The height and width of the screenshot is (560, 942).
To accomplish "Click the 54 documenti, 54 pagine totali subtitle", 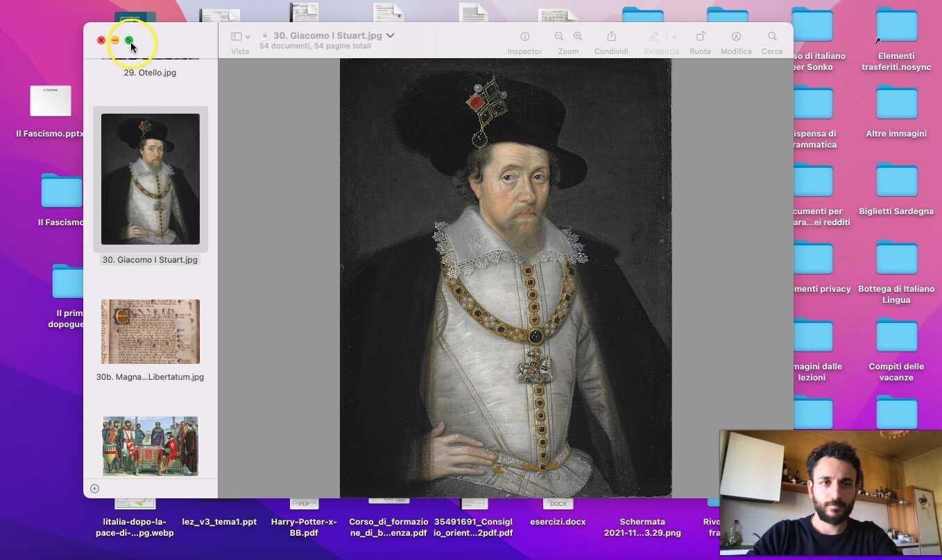I will tap(315, 46).
